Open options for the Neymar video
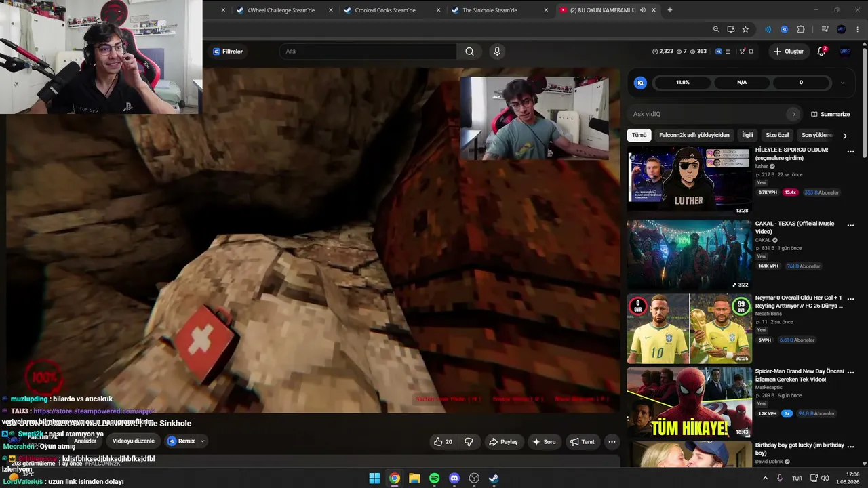The height and width of the screenshot is (488, 868). point(850,299)
